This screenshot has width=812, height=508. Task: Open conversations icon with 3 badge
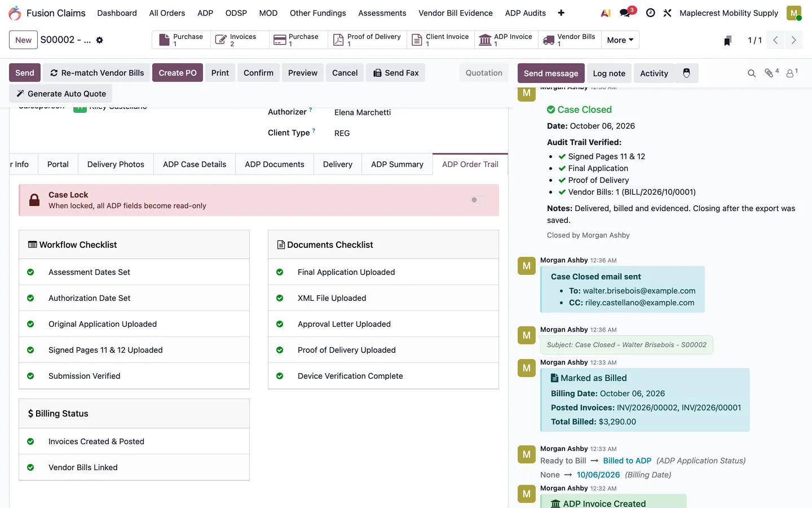point(626,12)
